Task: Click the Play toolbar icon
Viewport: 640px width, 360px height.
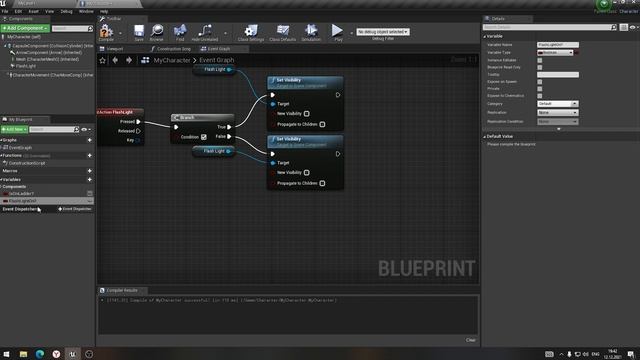Action: (337, 32)
